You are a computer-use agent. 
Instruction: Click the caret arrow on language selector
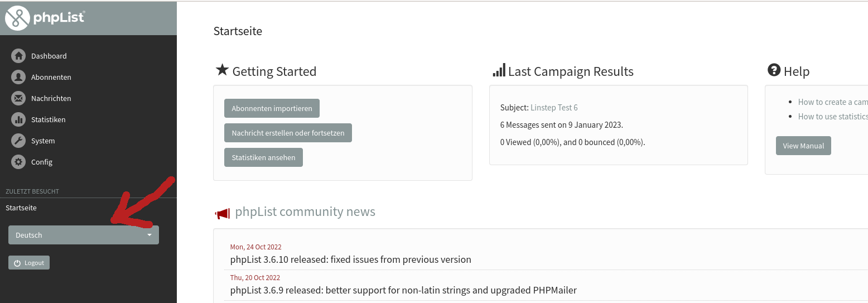pyautogui.click(x=150, y=235)
